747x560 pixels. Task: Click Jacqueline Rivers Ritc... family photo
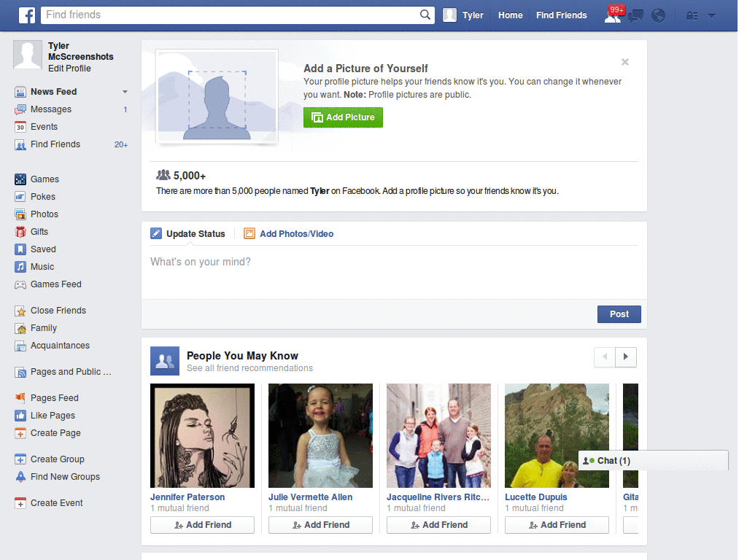click(x=438, y=436)
